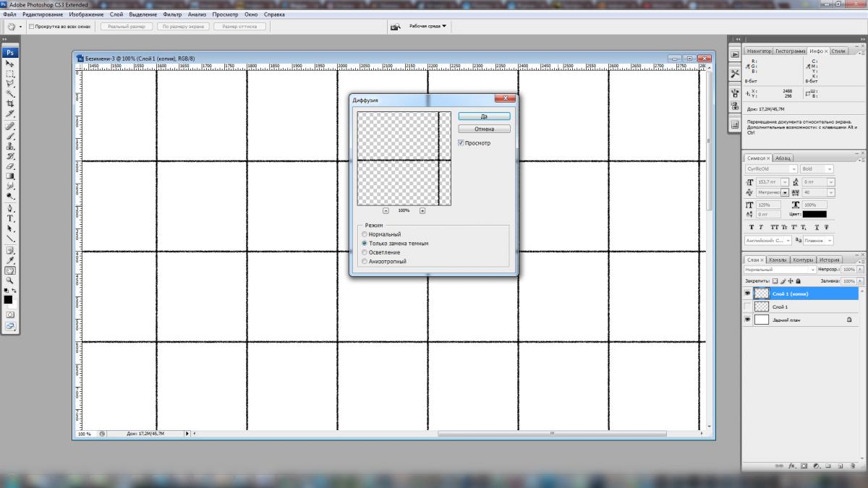Open the Изображение menu

(x=86, y=14)
